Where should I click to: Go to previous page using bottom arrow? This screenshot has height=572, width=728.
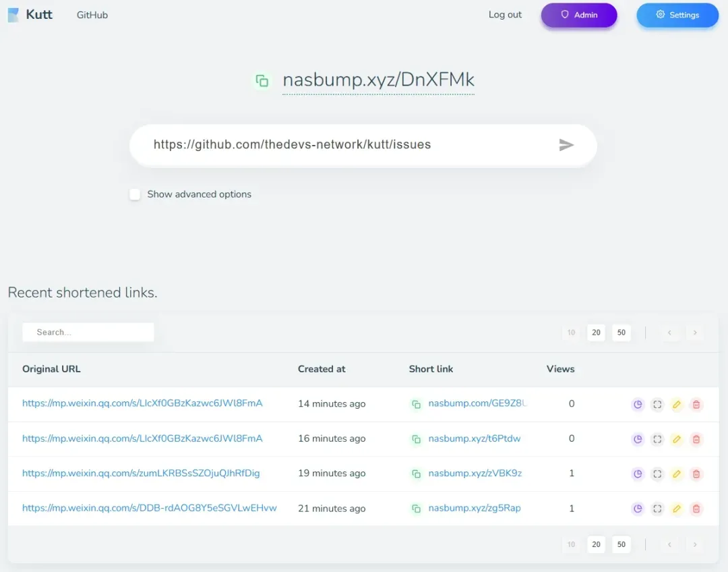[669, 544]
